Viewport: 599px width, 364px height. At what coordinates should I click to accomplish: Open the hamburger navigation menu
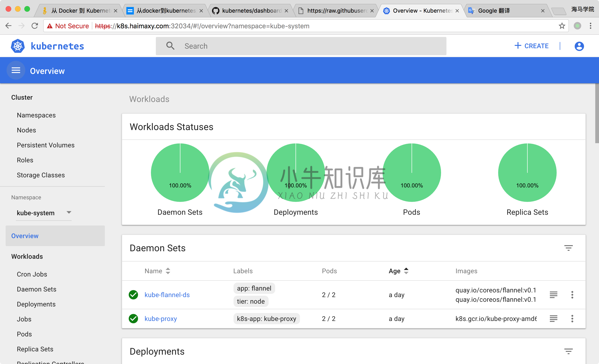coord(16,70)
